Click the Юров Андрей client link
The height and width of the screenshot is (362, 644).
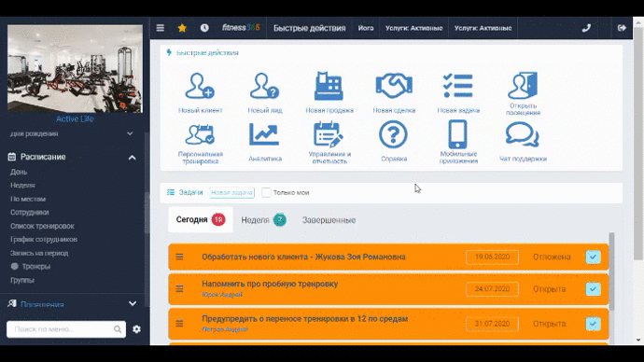222,295
